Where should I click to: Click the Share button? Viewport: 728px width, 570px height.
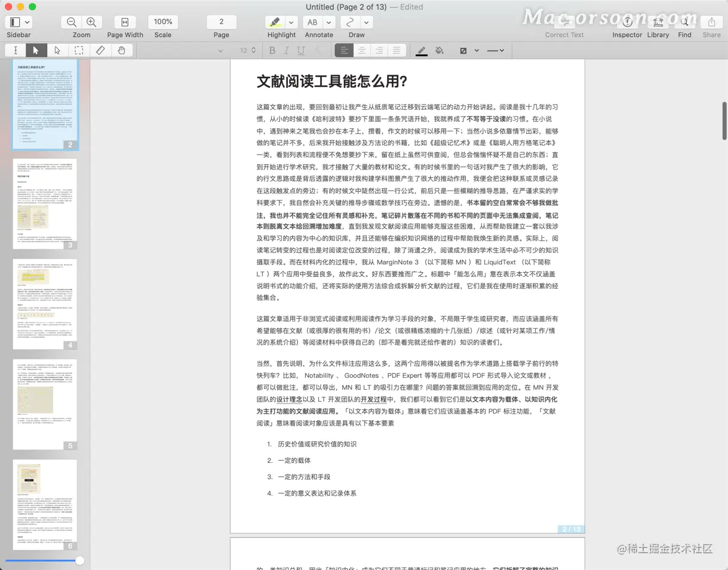(711, 22)
